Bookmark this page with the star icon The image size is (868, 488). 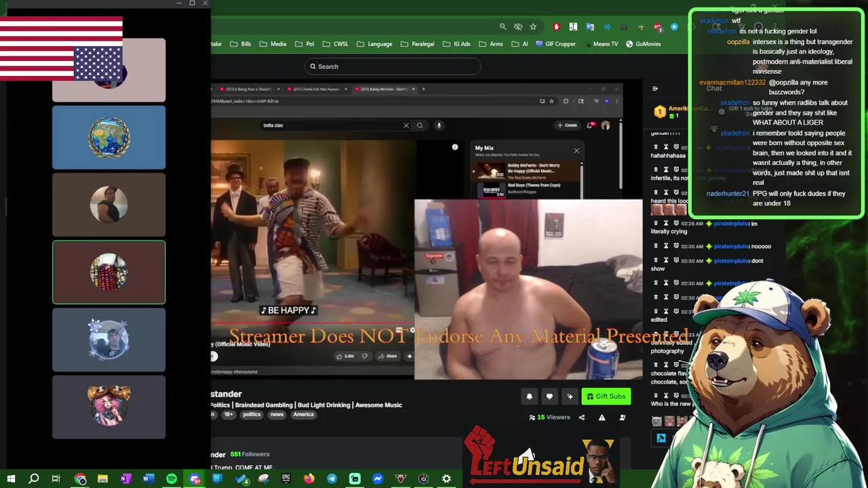533,26
